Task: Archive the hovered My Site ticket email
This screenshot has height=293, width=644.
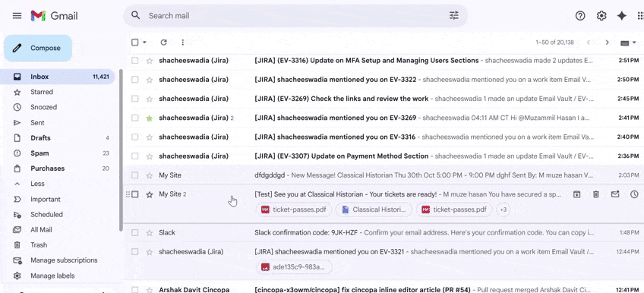Action: coord(576,194)
